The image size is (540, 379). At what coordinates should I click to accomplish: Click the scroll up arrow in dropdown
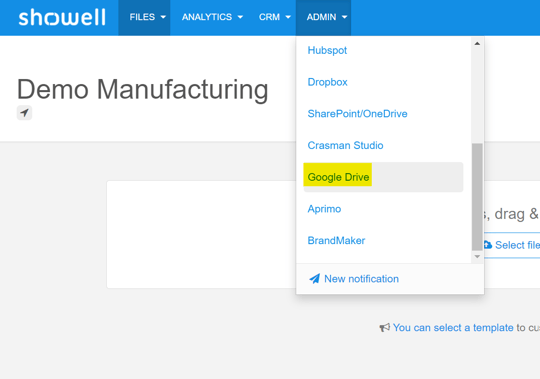click(x=477, y=43)
